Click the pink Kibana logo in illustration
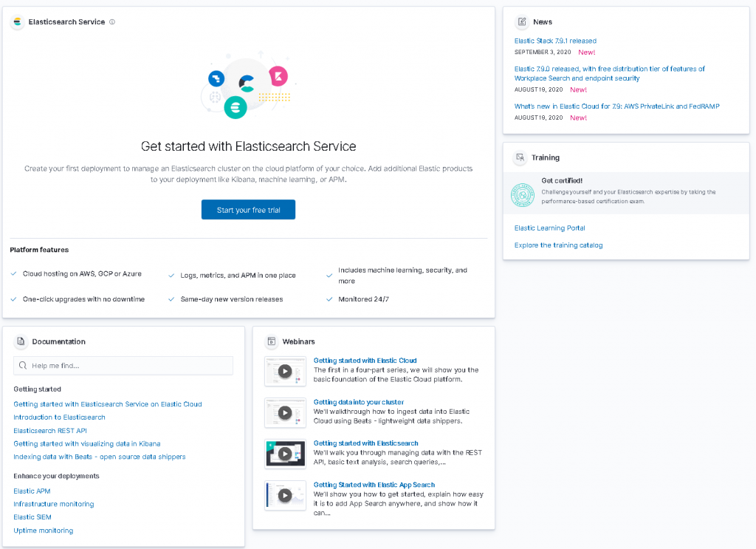 tap(278, 76)
